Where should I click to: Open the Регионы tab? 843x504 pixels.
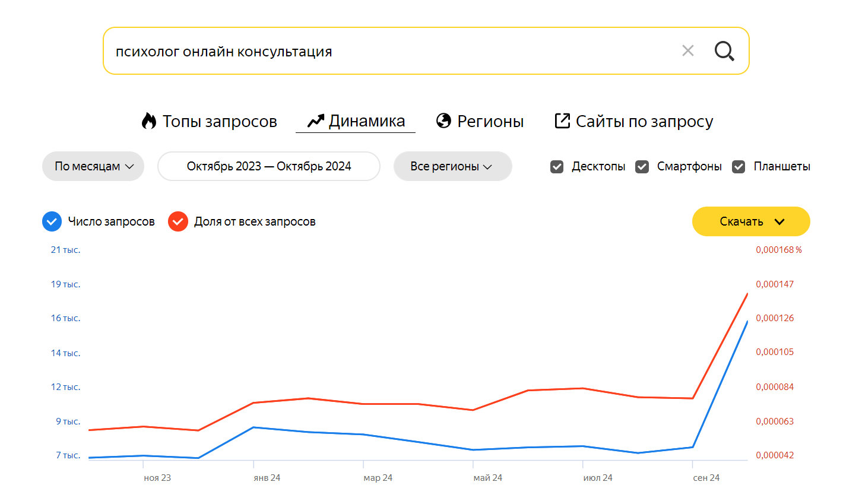coord(480,121)
